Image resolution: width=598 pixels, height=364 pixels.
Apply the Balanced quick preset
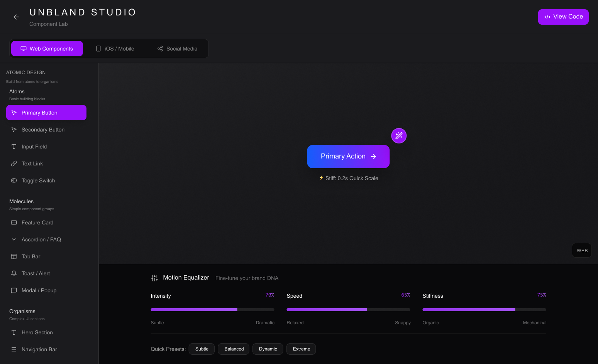point(234,349)
